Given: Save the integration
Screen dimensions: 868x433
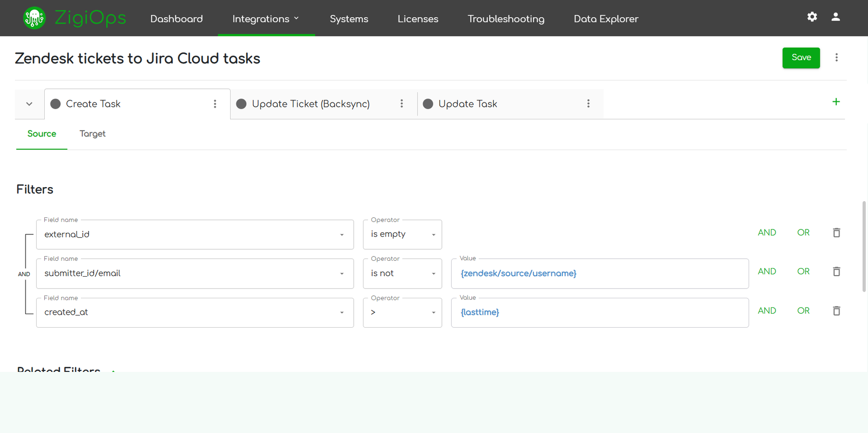Looking at the screenshot, I should (801, 58).
